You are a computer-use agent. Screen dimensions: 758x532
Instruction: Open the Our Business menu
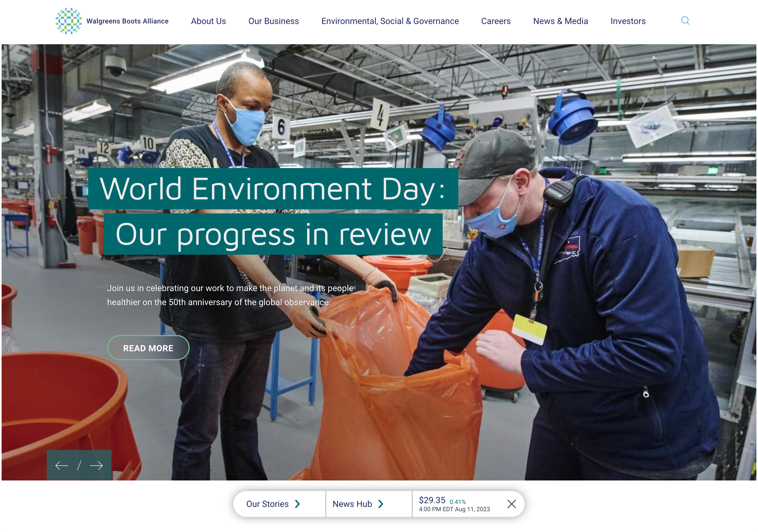273,21
